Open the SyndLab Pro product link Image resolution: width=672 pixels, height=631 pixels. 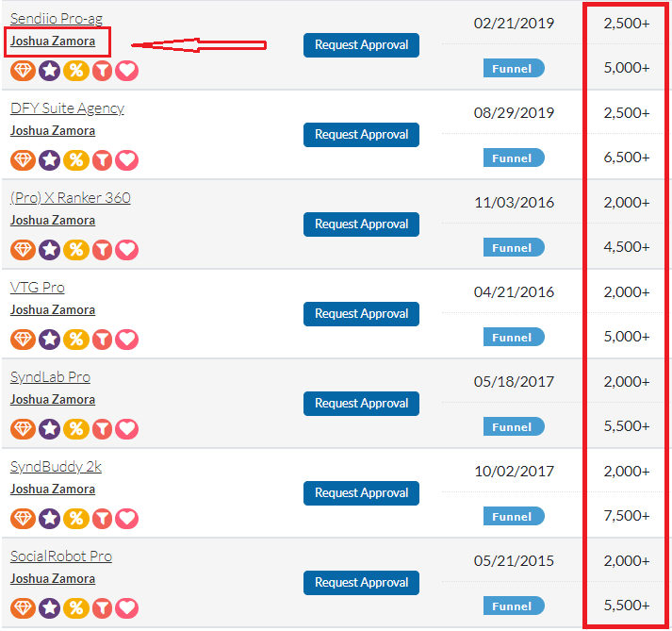[x=50, y=377]
